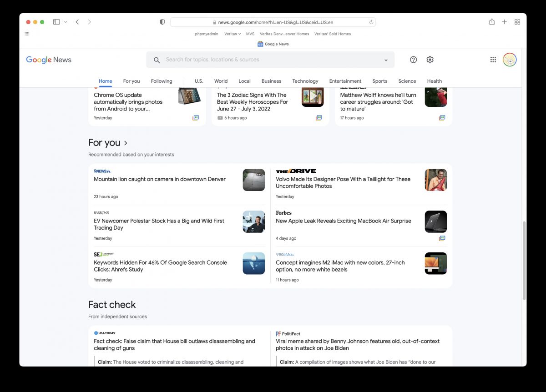Open the Google apps launcher grid

(x=493, y=60)
